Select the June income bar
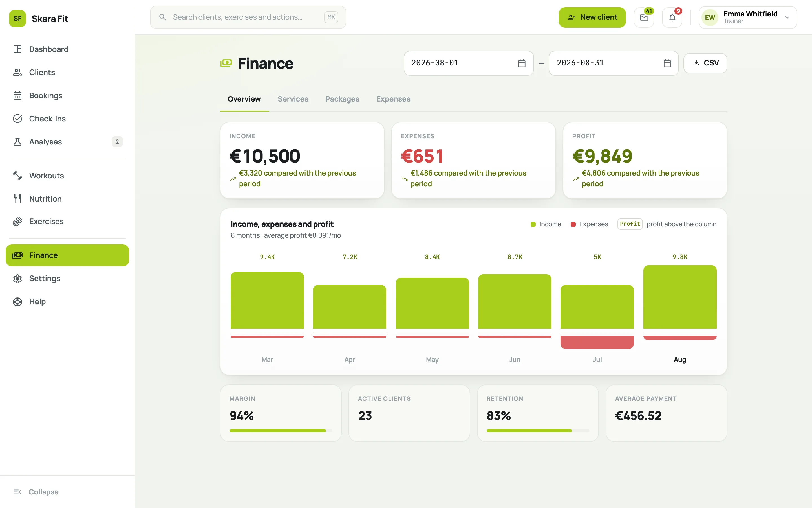The height and width of the screenshot is (508, 812). tap(515, 301)
